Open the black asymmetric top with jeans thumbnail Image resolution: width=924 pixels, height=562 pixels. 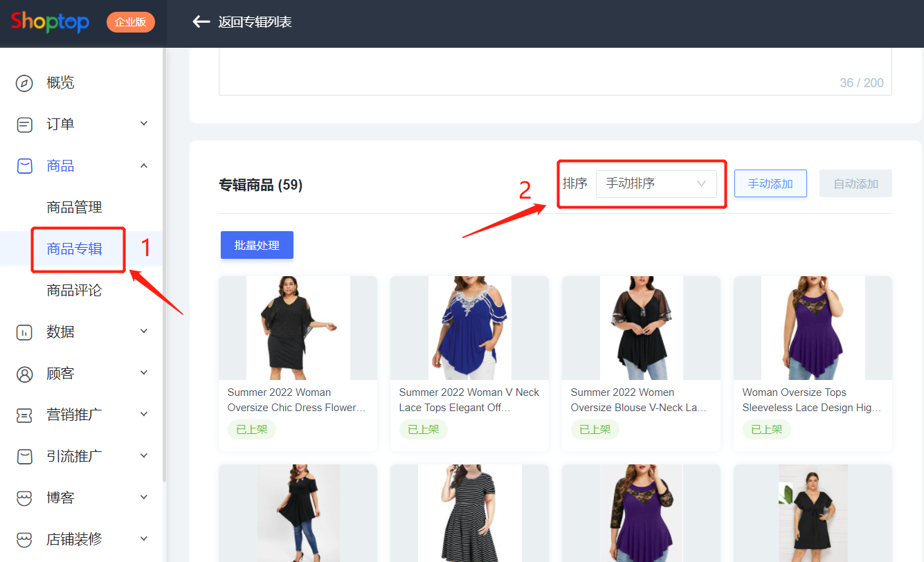click(298, 513)
